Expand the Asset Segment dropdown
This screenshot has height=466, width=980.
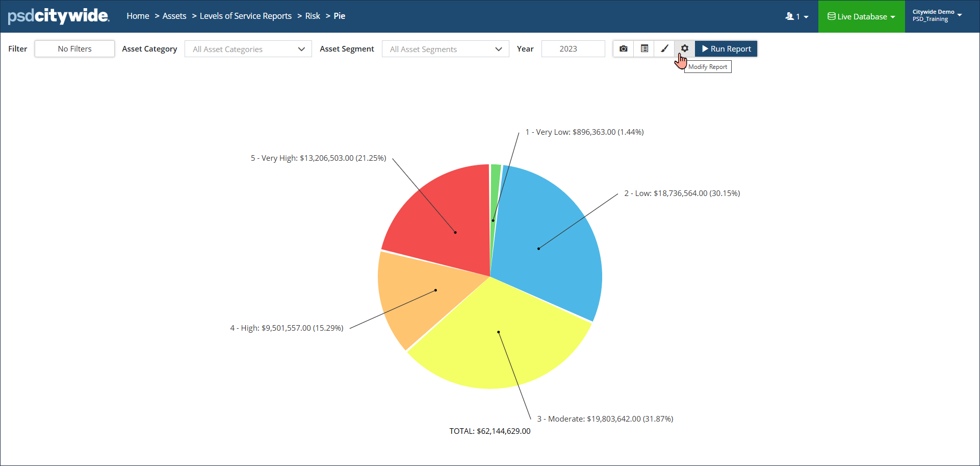tap(446, 49)
